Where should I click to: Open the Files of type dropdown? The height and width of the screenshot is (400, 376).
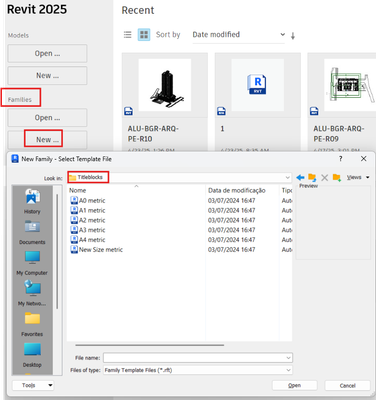(198, 370)
